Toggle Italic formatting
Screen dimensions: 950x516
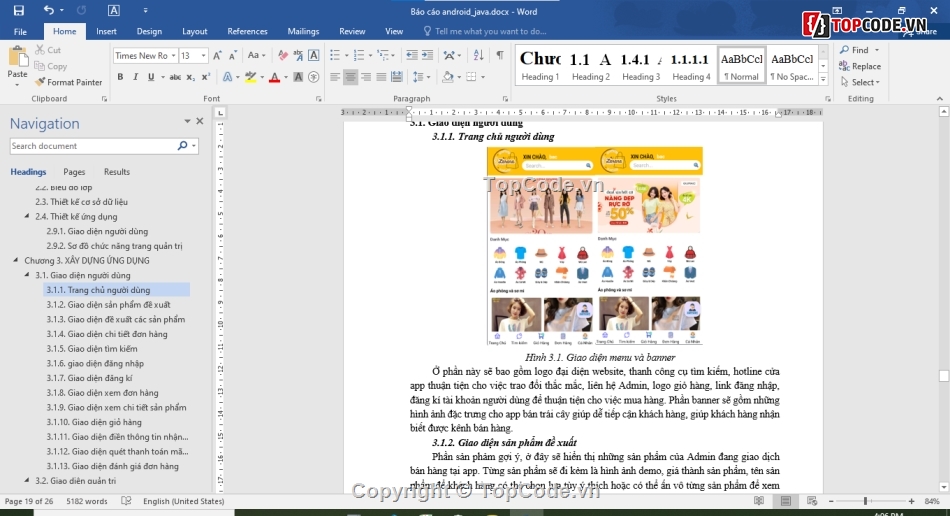[x=136, y=77]
